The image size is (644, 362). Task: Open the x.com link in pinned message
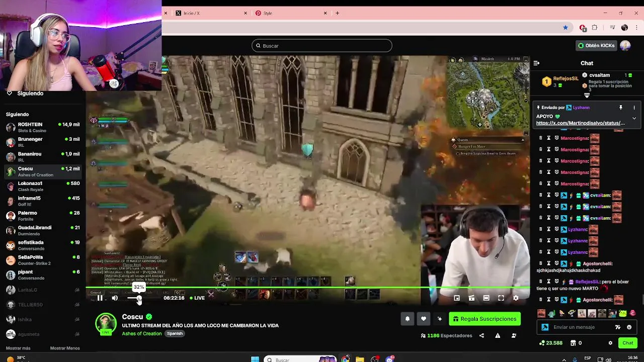pyautogui.click(x=580, y=123)
